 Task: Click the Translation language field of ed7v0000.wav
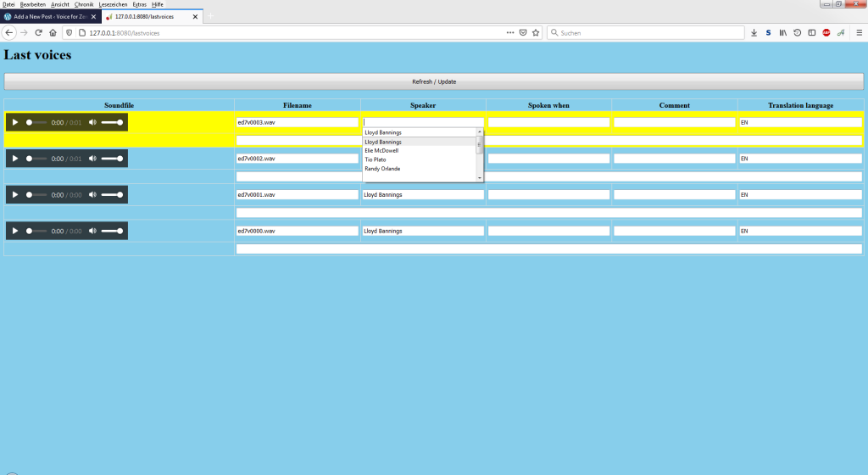tap(800, 231)
